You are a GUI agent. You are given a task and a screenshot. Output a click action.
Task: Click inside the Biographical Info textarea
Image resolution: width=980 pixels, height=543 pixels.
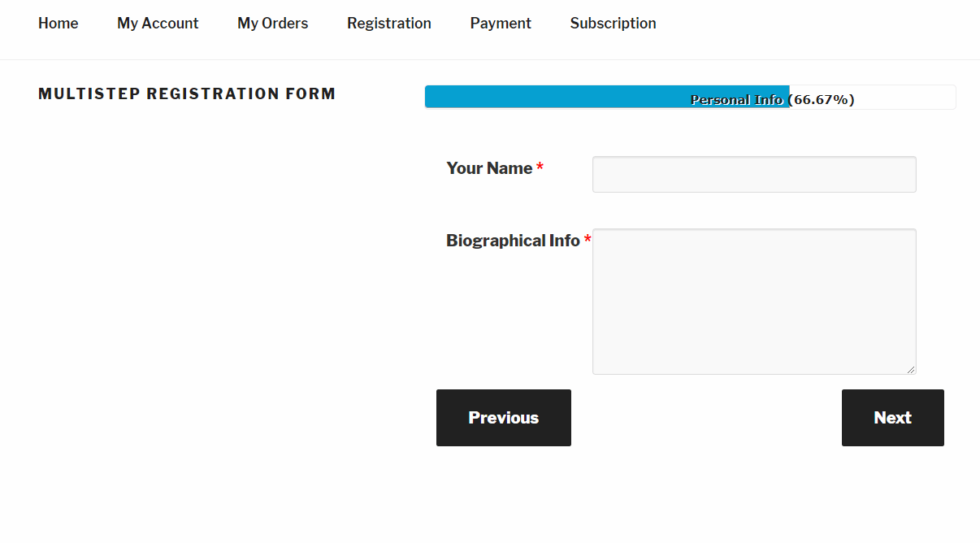coord(754,302)
